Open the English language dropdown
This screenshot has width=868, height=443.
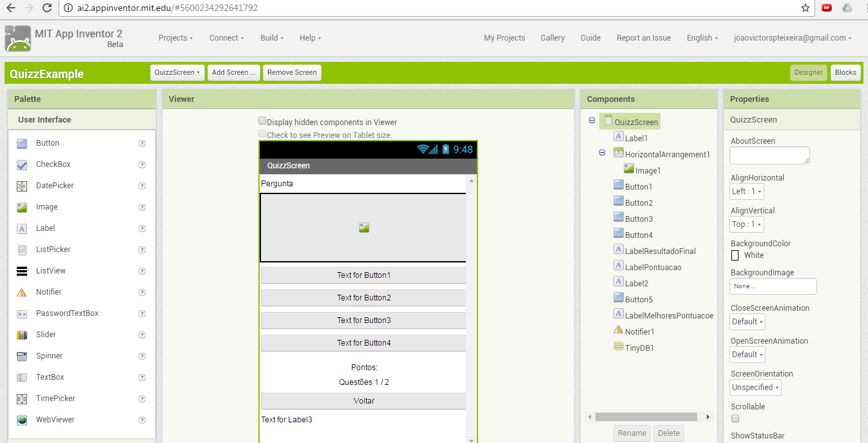pyautogui.click(x=702, y=38)
